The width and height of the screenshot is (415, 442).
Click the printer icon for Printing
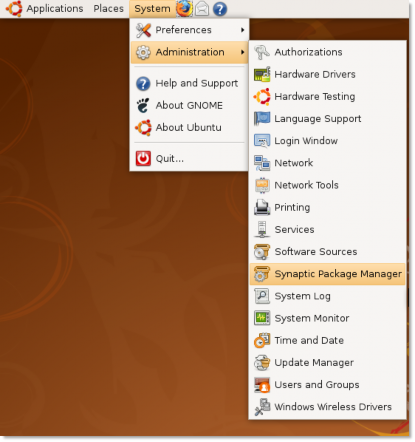point(262,207)
